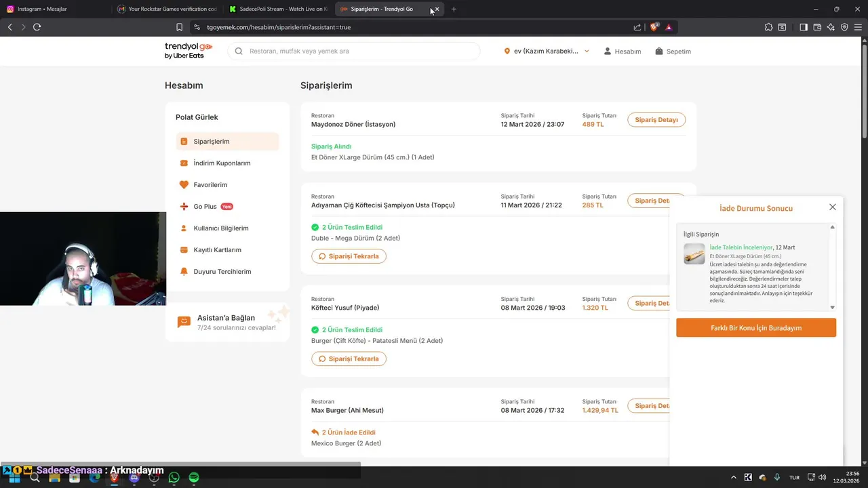Select Siparişlerim in the account sidebar
The width and height of the screenshot is (868, 488).
227,142
